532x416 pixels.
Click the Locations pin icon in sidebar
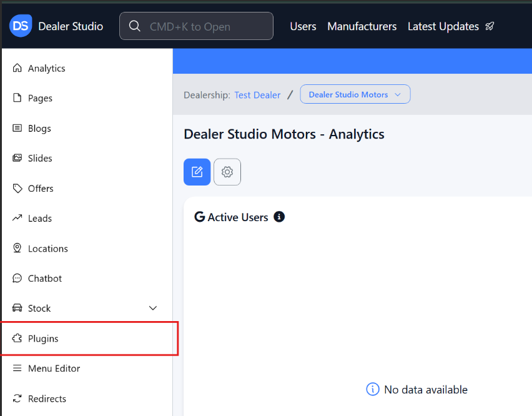[17, 248]
